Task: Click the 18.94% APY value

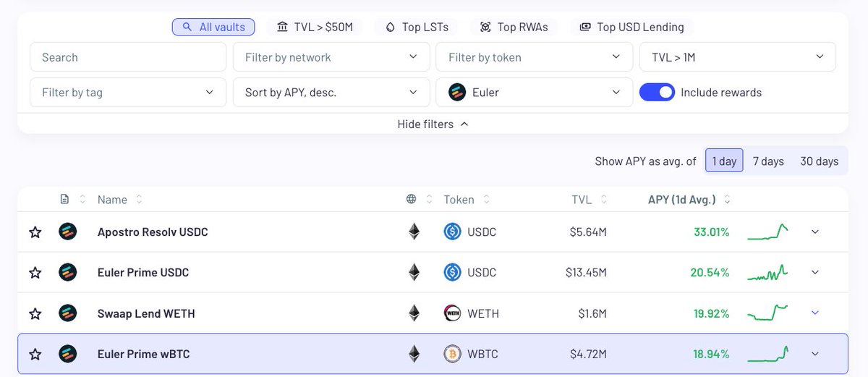Action: pos(712,354)
